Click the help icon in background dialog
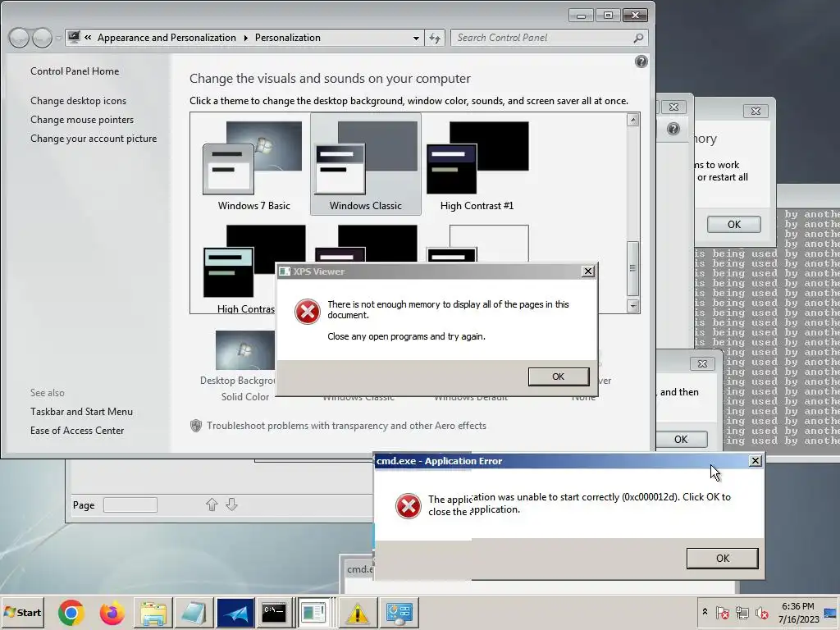 (x=673, y=129)
